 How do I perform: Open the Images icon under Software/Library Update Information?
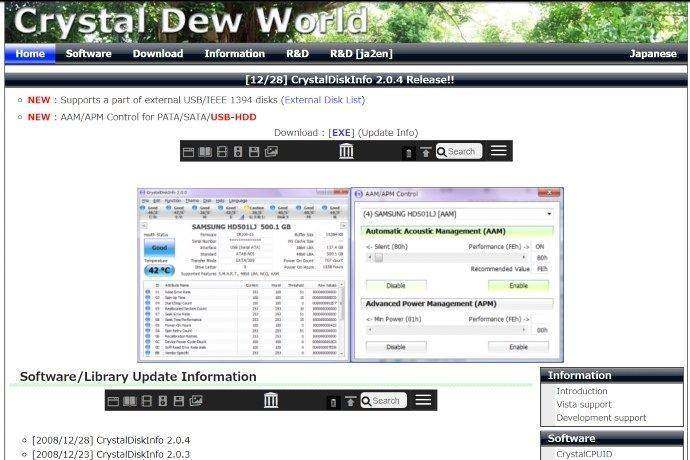pyautogui.click(x=196, y=401)
